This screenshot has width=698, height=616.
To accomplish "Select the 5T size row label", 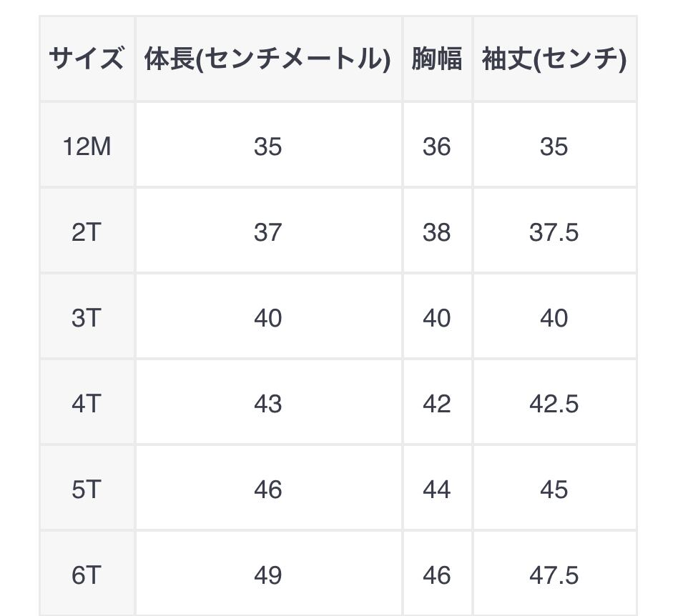I will point(87,490).
